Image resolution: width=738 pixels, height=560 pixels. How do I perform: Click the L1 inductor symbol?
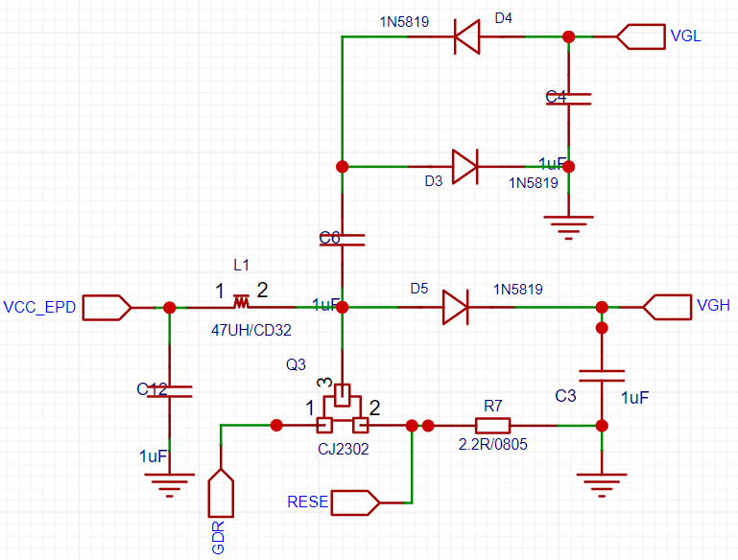click(x=242, y=302)
